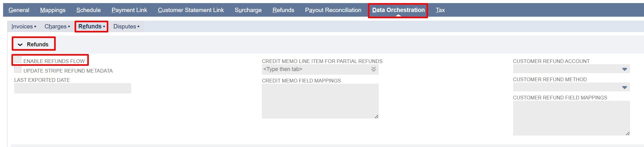Screen dimensions: 644x147
Task: Go to the Schedule tab
Action: [89, 10]
